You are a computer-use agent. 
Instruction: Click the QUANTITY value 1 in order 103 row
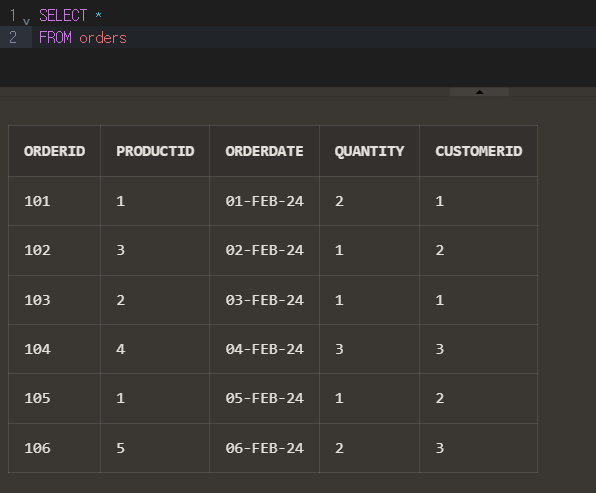coord(339,300)
